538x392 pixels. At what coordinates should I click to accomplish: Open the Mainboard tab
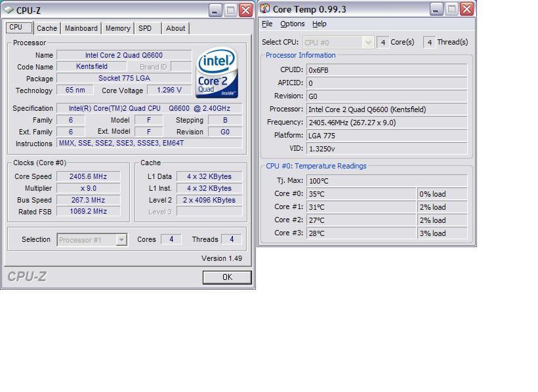pos(81,28)
